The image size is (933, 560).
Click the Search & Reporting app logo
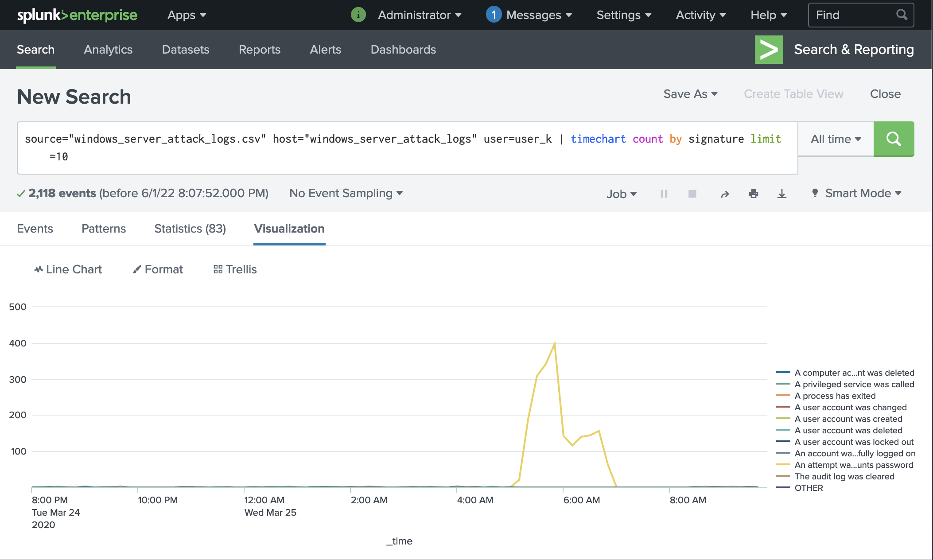[x=769, y=50]
